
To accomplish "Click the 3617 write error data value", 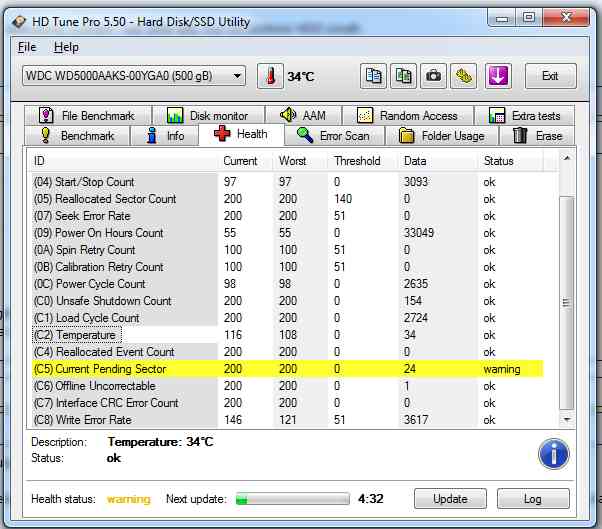I will (416, 420).
